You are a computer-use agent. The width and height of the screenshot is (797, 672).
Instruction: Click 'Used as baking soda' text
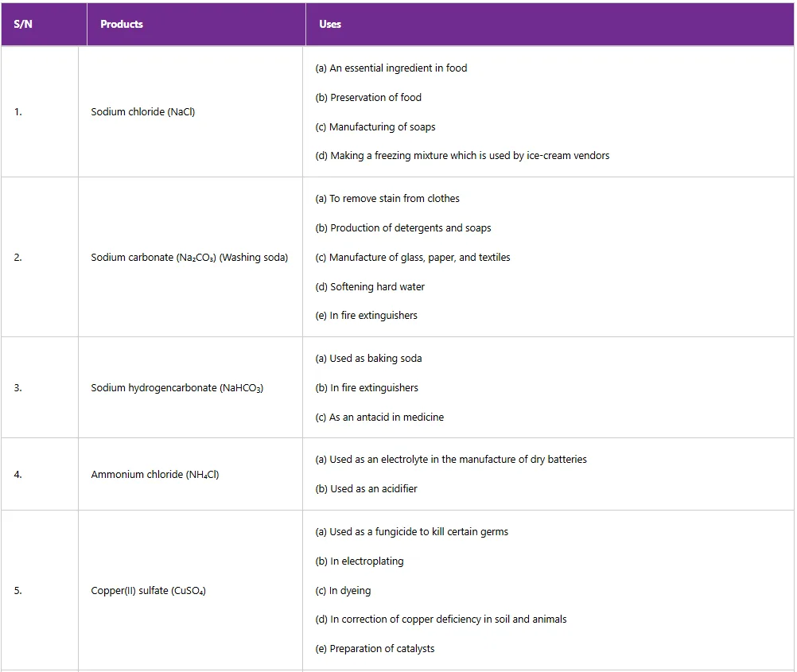(368, 359)
